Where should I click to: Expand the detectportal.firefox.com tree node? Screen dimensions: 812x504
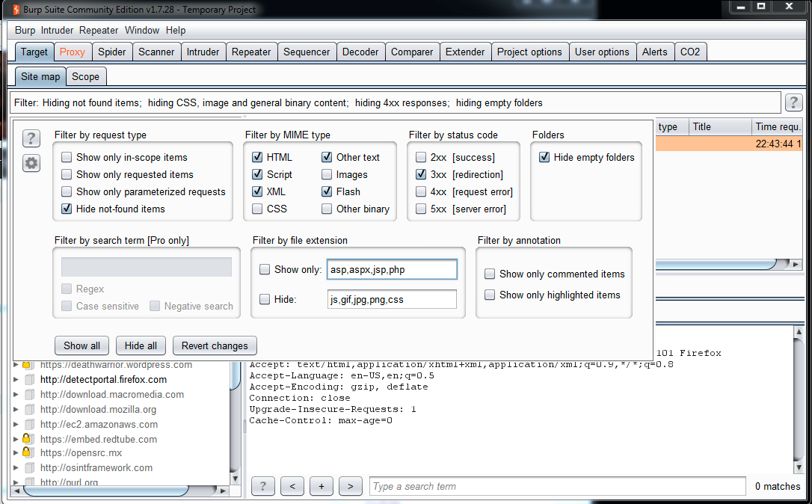point(16,380)
